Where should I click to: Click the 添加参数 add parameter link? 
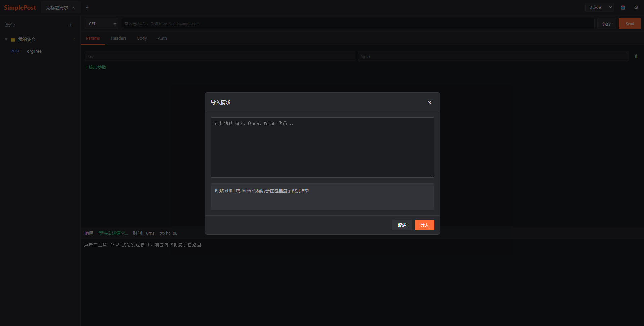click(x=96, y=67)
